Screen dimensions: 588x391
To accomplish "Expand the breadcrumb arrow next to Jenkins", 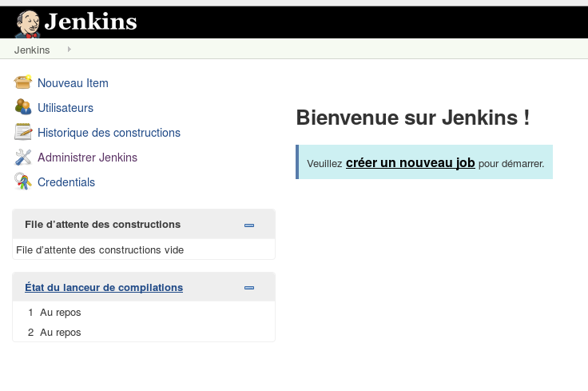I will coord(69,49).
